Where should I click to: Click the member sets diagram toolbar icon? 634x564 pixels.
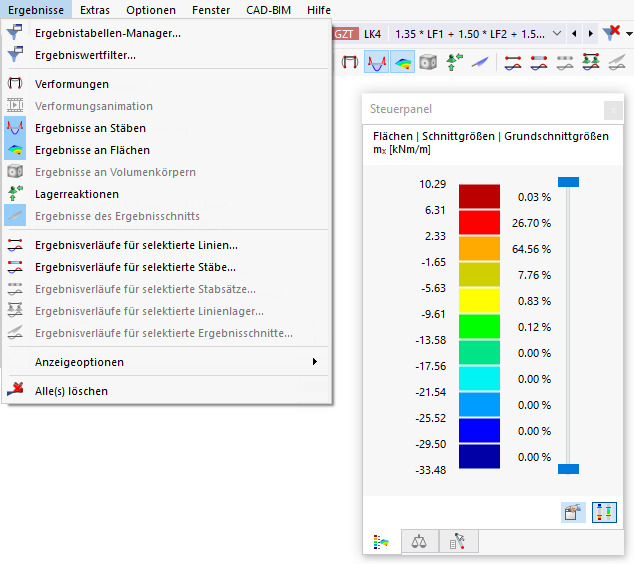565,62
